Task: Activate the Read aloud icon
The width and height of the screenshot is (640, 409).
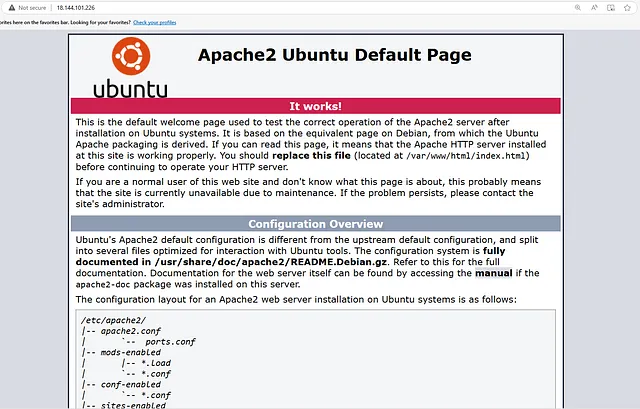Action: [x=594, y=8]
